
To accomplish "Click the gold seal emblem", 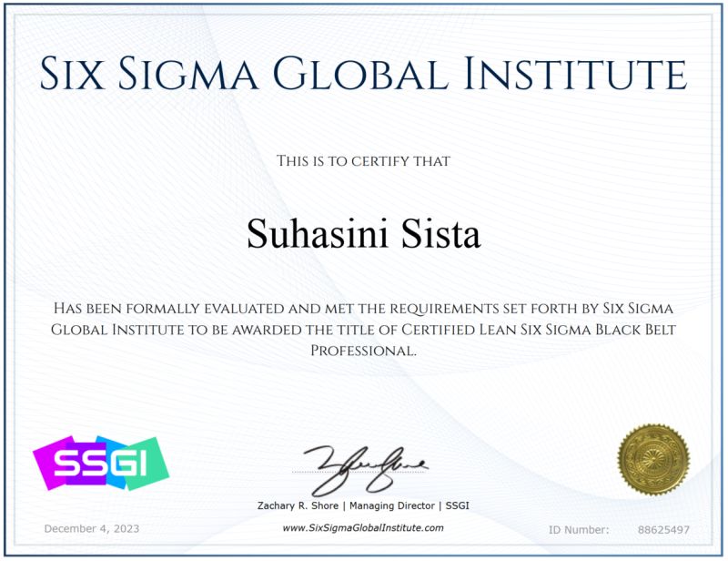I will click(653, 459).
